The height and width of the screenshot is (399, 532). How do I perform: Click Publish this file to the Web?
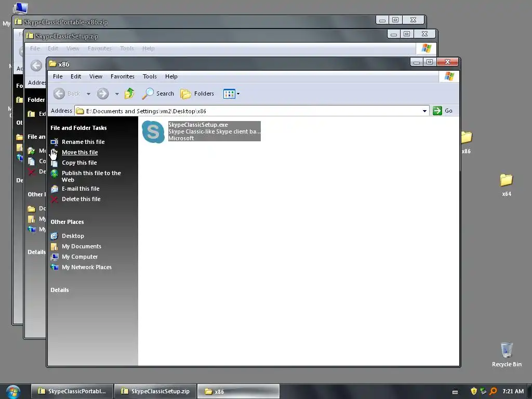[91, 177]
